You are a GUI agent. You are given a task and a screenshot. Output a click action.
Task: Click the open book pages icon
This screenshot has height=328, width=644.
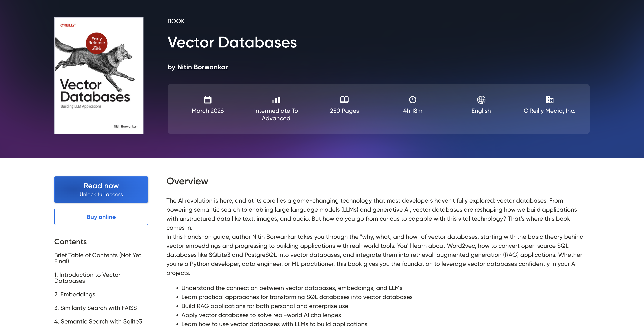click(344, 100)
